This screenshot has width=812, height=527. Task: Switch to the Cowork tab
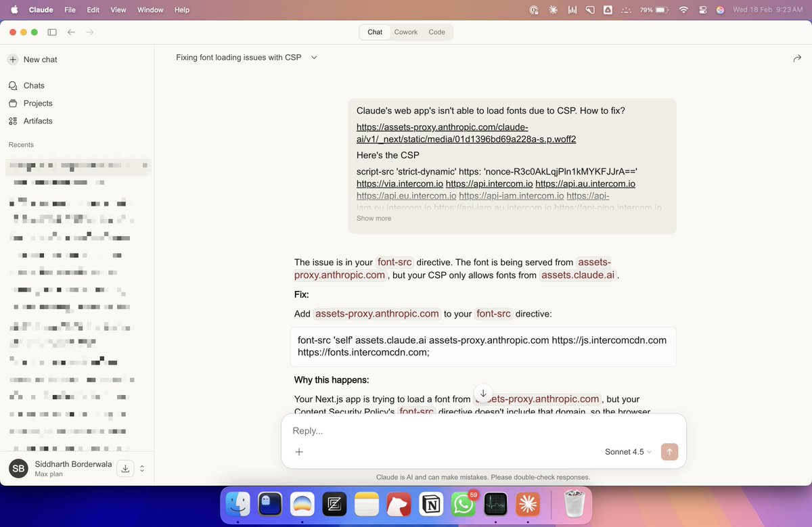406,32
